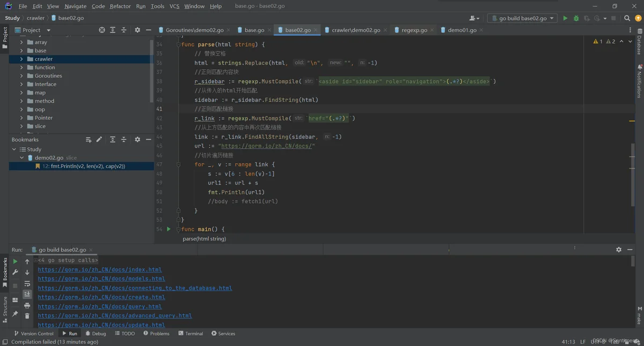Open the Version Control tool window

pos(33,334)
